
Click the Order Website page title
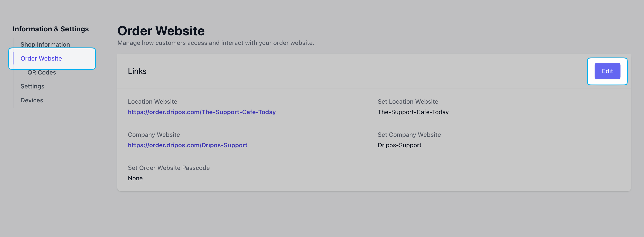(x=161, y=31)
